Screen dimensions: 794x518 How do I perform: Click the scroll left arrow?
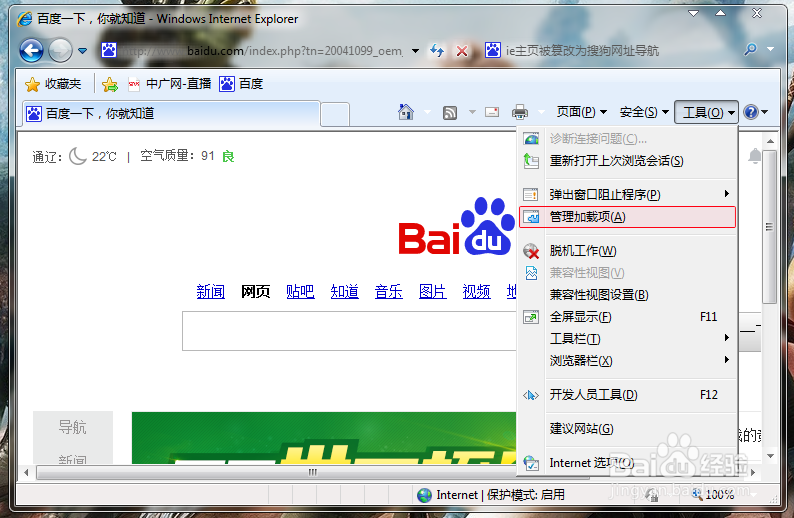coord(26,472)
